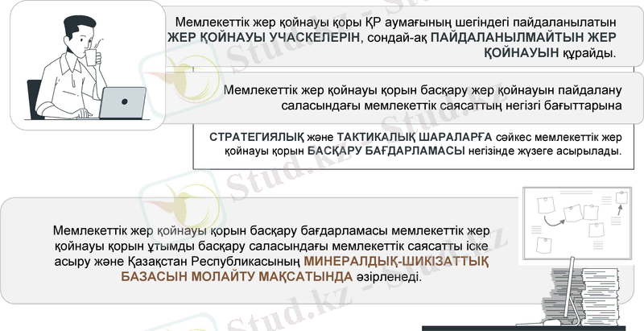Viewport: 644px width, 331px height.
Task: Click the text "ЖЕР ҚОЙНАУЫ УЧАСКЕЛЕРІН"
Action: [x=264, y=37]
